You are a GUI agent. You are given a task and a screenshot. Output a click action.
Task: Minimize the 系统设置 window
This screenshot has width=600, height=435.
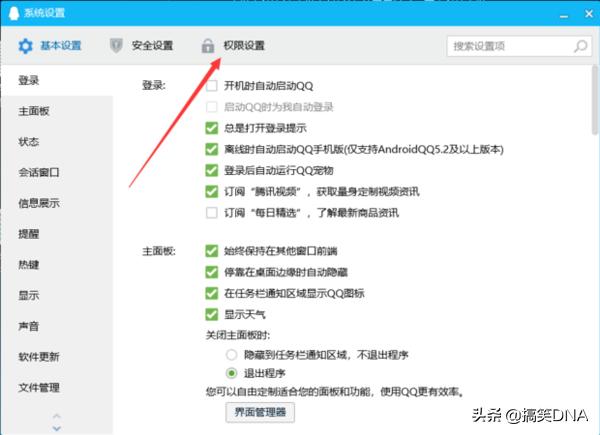[x=564, y=16]
